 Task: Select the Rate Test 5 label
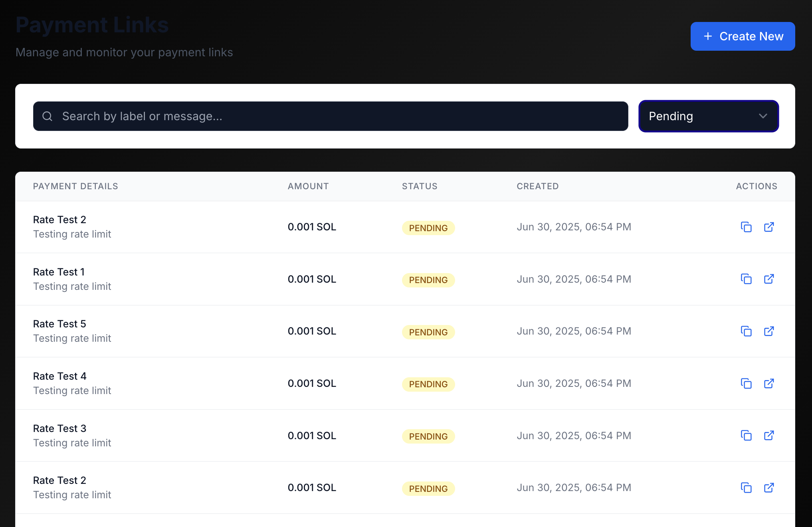(x=59, y=324)
